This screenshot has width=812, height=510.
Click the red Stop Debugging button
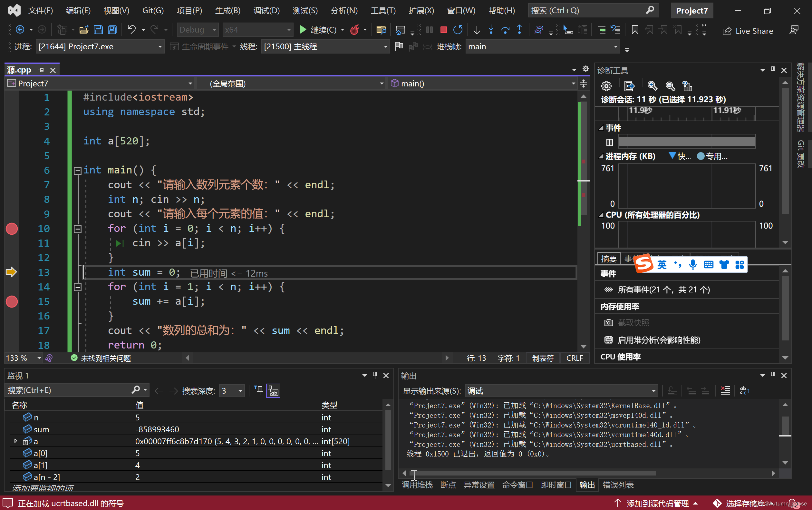[x=444, y=30]
